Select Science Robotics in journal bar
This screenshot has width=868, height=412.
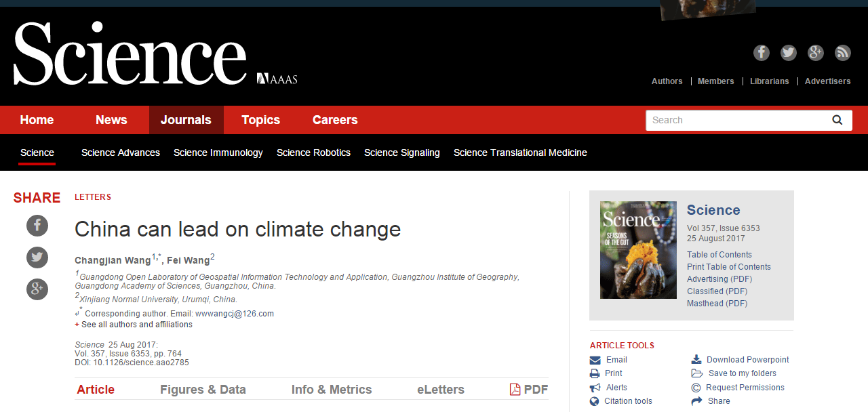313,152
